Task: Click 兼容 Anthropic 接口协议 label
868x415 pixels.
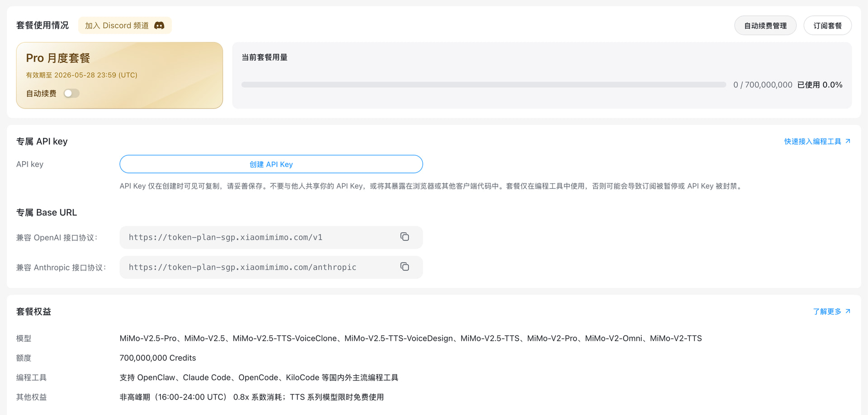Action: (61, 267)
